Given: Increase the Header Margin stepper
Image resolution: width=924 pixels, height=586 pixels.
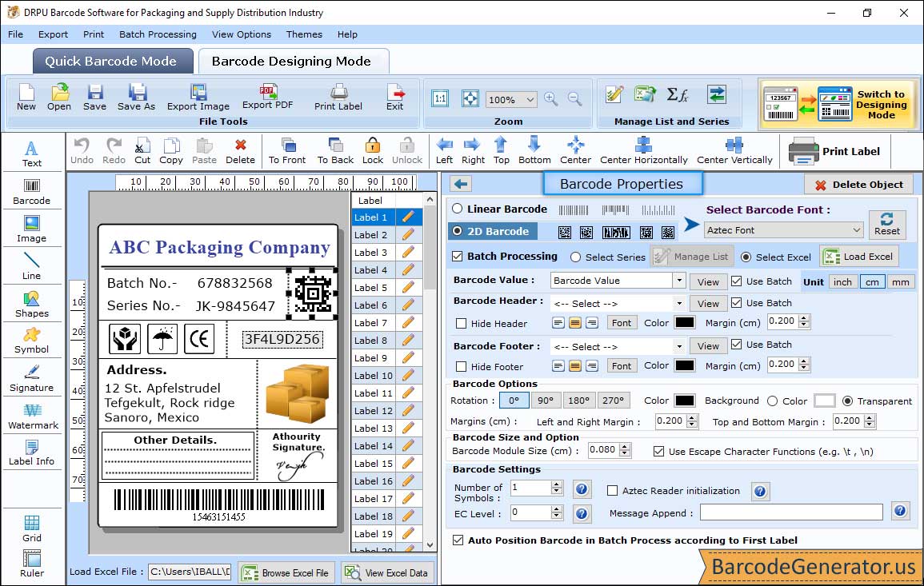Looking at the screenshot, I should coord(804,318).
